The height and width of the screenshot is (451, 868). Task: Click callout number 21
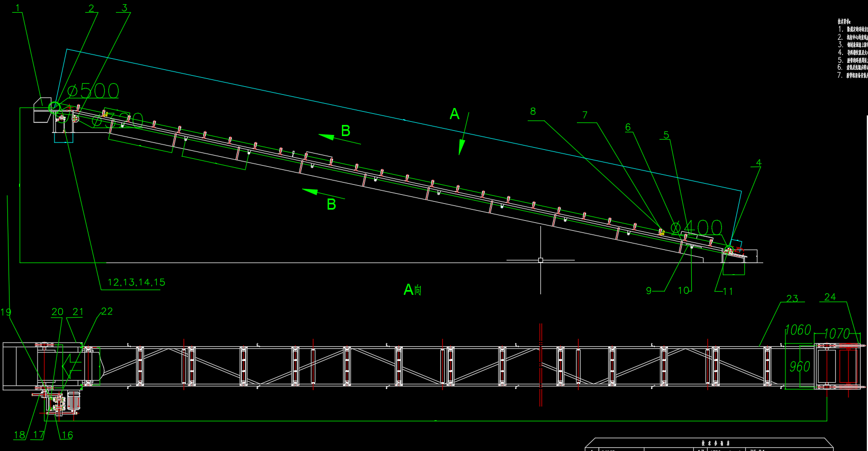tap(78, 312)
